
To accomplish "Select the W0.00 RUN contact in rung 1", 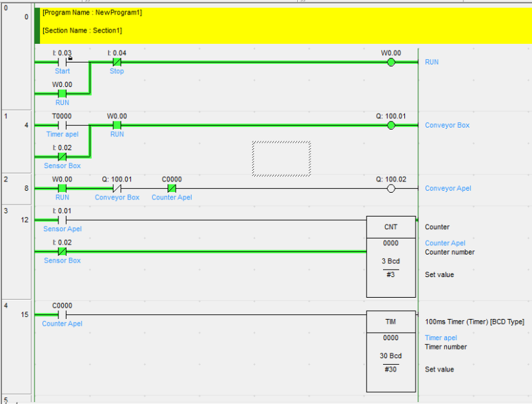I will pos(117,126).
